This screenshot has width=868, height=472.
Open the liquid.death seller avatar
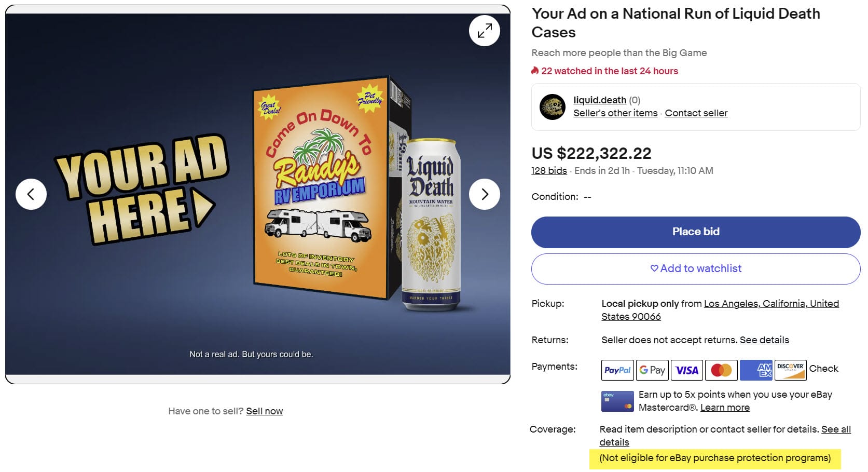pyautogui.click(x=552, y=107)
